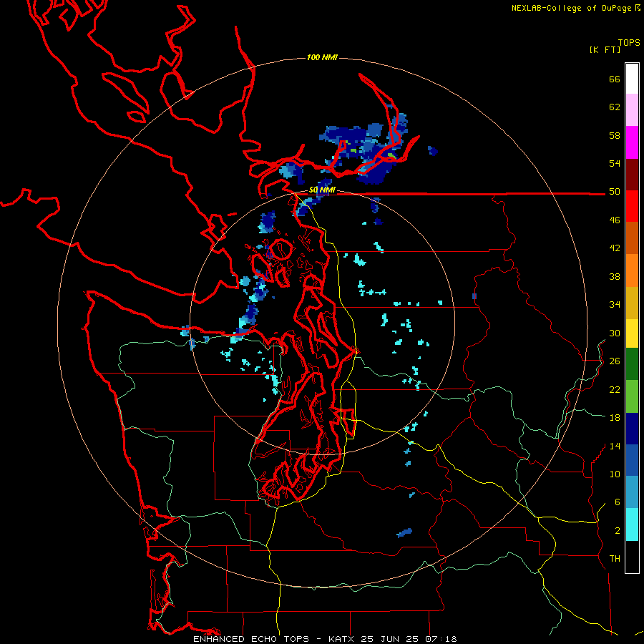Click the '07:18' timestamp
This screenshot has height=644, width=644.
[441, 639]
